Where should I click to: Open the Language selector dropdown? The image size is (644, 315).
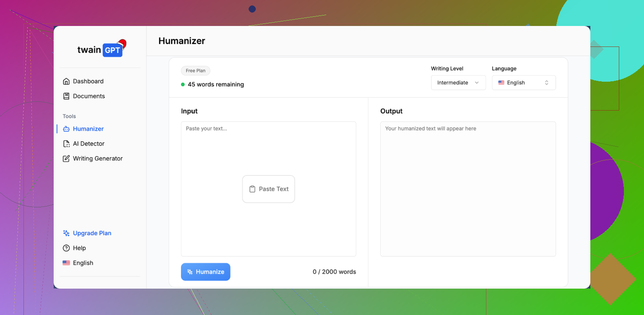524,83
